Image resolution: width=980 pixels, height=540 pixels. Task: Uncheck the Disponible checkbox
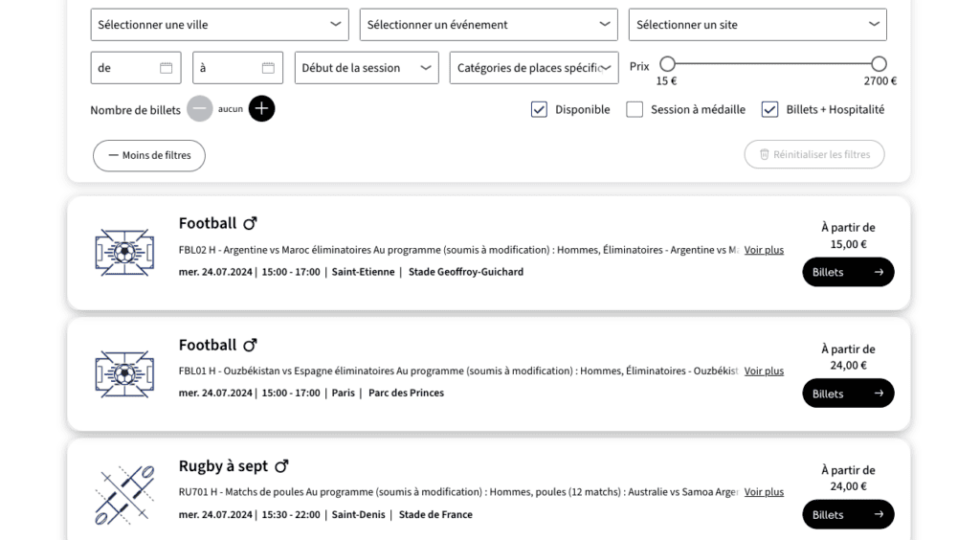pyautogui.click(x=539, y=110)
